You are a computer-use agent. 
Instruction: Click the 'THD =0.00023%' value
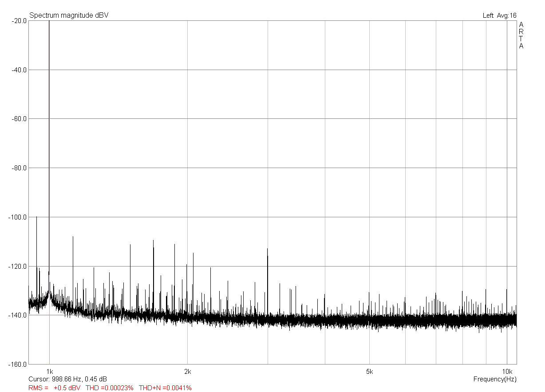pyautogui.click(x=110, y=388)
